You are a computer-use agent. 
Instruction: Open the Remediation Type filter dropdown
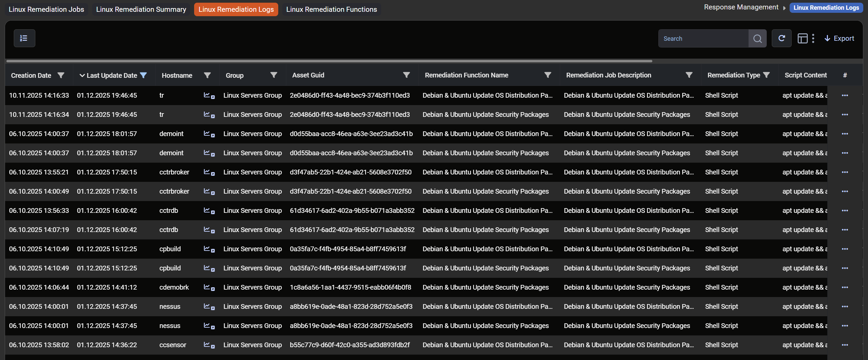coord(766,75)
